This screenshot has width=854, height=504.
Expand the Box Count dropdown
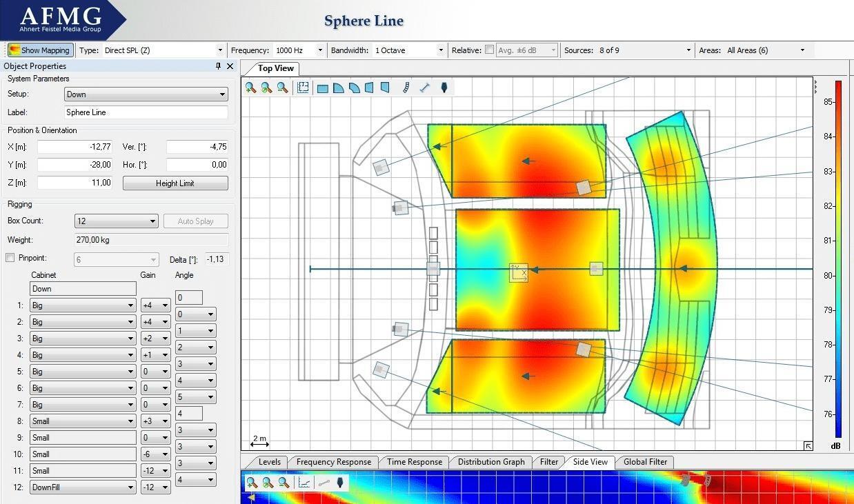point(152,221)
